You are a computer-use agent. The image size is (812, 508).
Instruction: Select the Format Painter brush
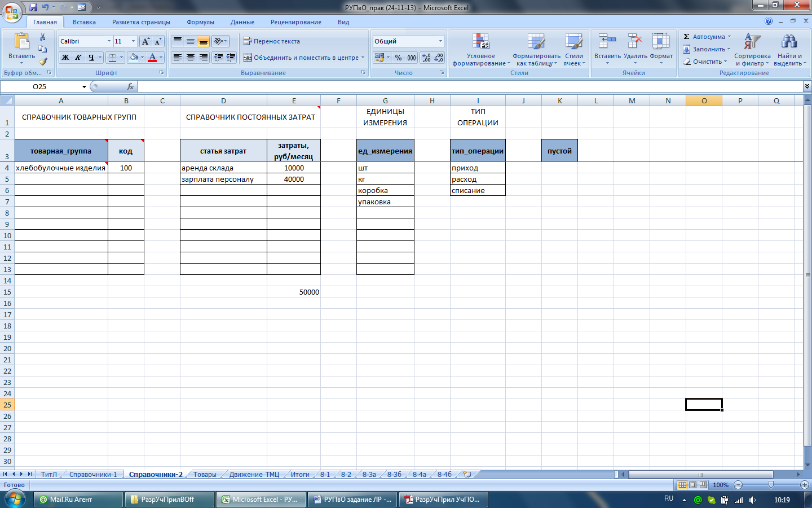pos(43,61)
